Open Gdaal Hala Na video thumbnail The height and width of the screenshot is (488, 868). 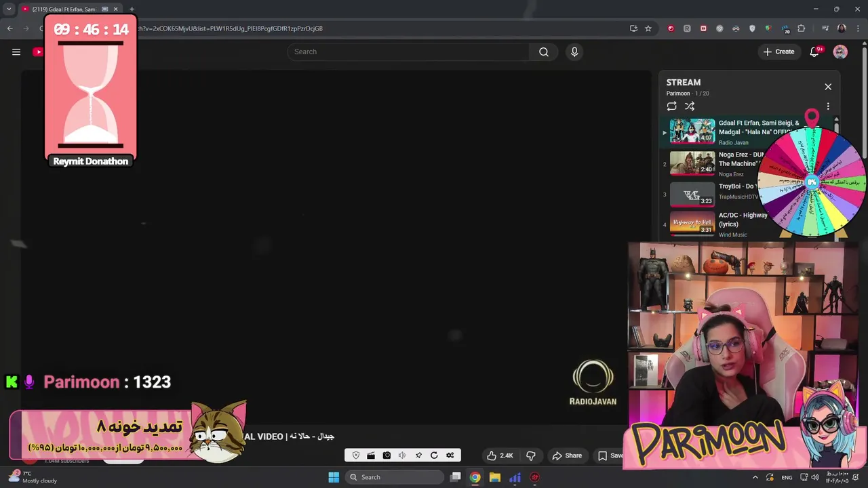692,131
